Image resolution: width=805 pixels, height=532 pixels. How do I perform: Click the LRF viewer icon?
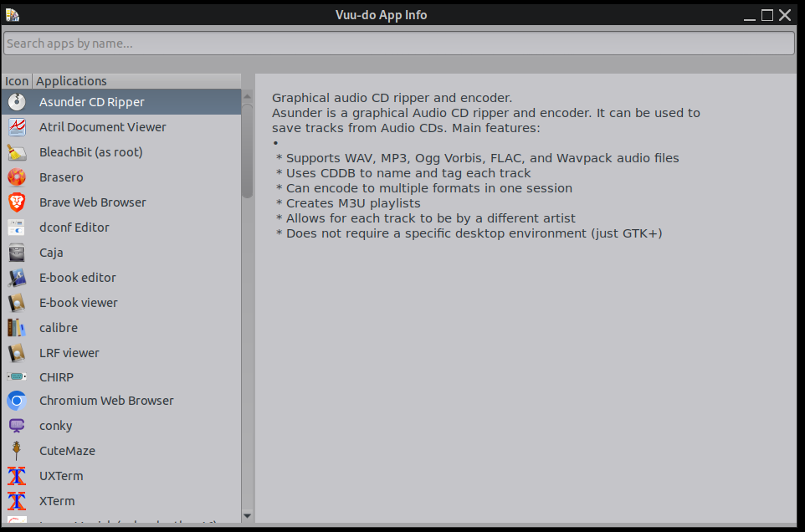click(17, 353)
